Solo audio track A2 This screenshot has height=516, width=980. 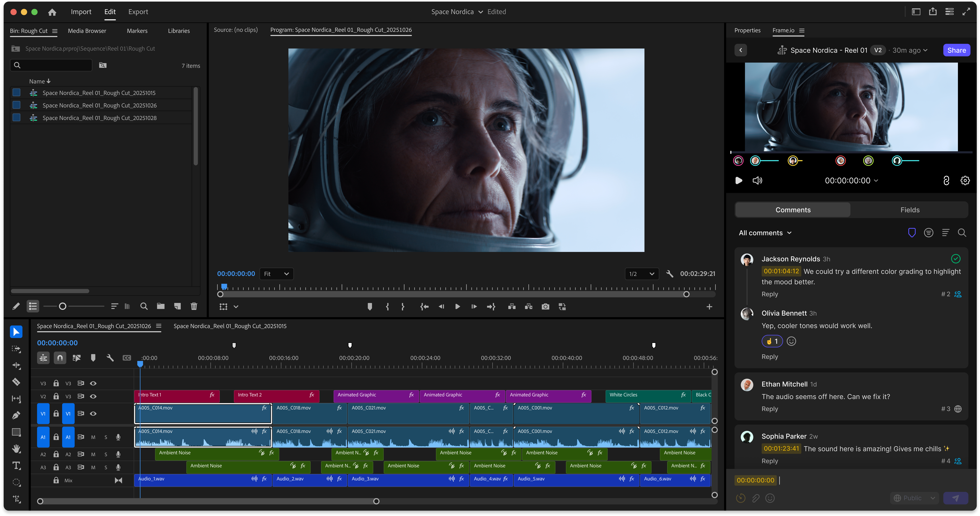pos(106,454)
